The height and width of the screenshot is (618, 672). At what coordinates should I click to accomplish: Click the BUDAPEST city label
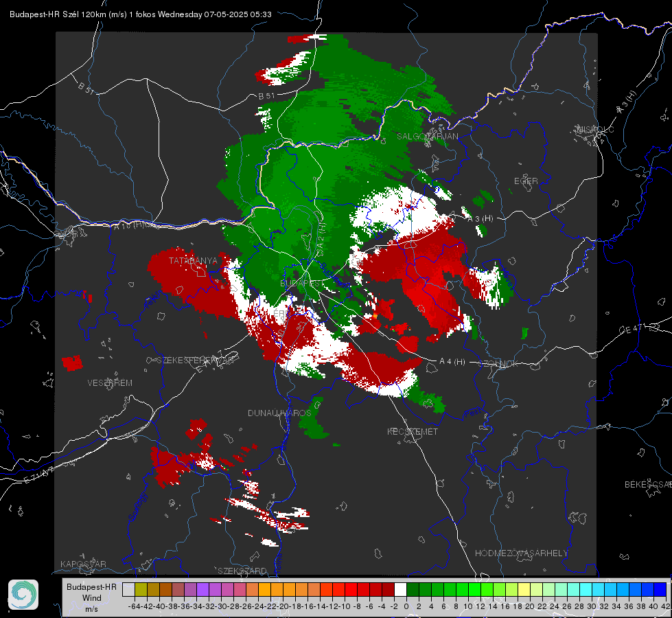point(302,284)
